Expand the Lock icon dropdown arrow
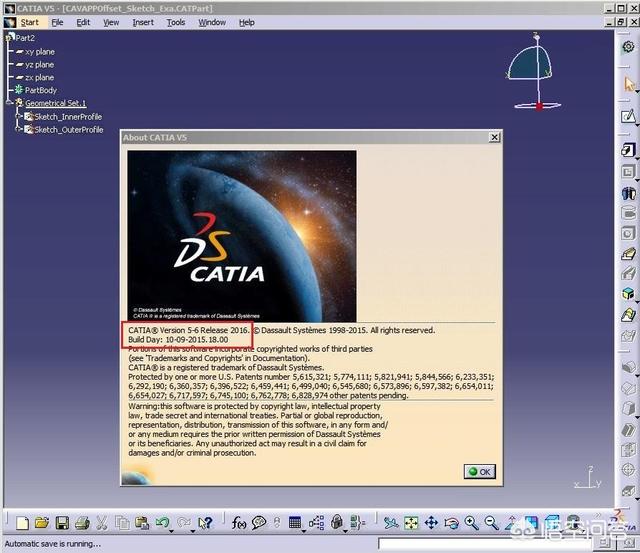The image size is (640, 553). [x=345, y=531]
